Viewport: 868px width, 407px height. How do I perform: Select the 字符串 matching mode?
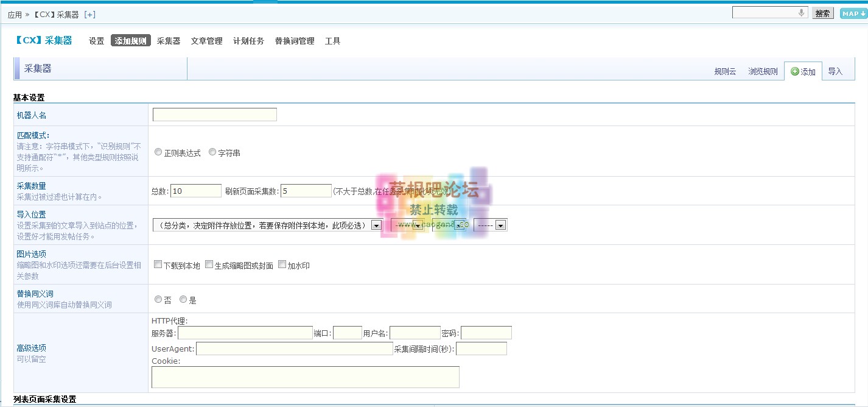tap(212, 152)
